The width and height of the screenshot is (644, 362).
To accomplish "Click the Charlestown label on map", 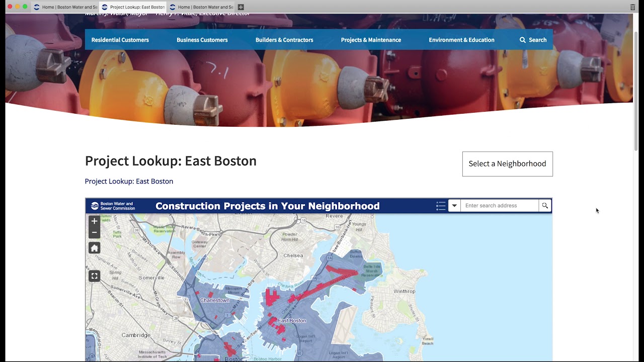I will (215, 300).
